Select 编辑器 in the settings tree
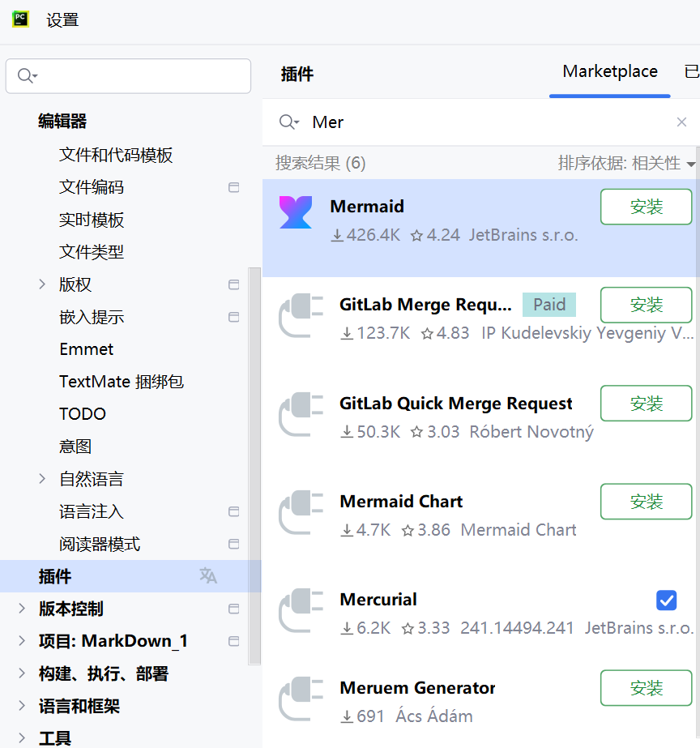Viewport: 700px width, 748px height. point(62,122)
